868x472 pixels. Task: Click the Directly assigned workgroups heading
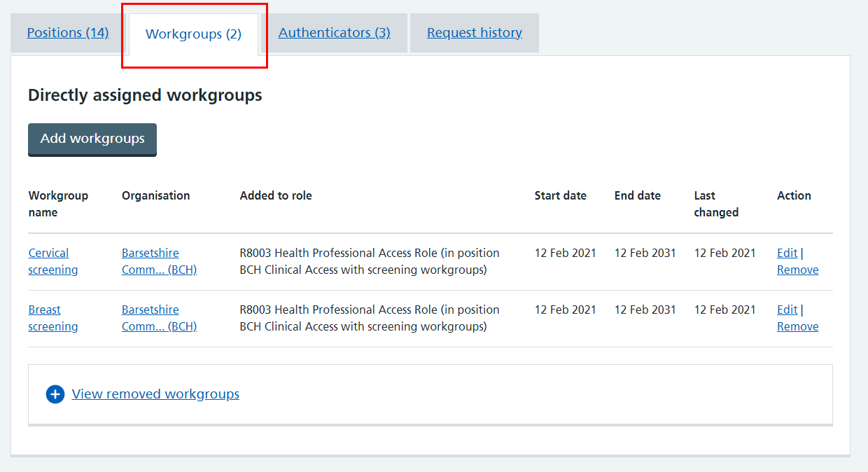[145, 95]
